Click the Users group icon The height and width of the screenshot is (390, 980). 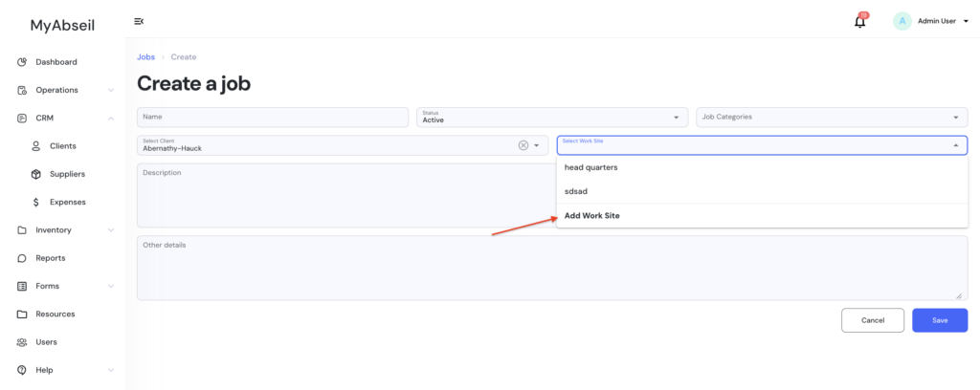pyautogui.click(x=22, y=342)
